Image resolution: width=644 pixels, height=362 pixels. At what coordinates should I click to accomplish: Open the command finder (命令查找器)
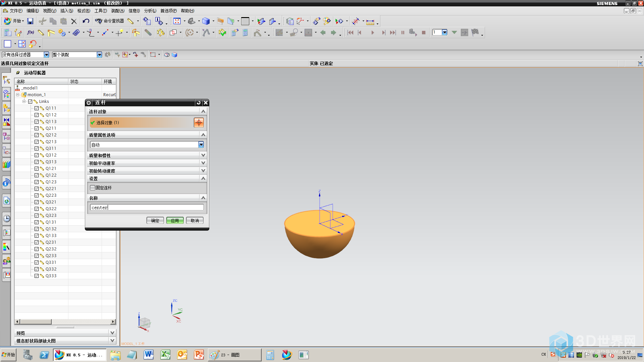(x=110, y=21)
